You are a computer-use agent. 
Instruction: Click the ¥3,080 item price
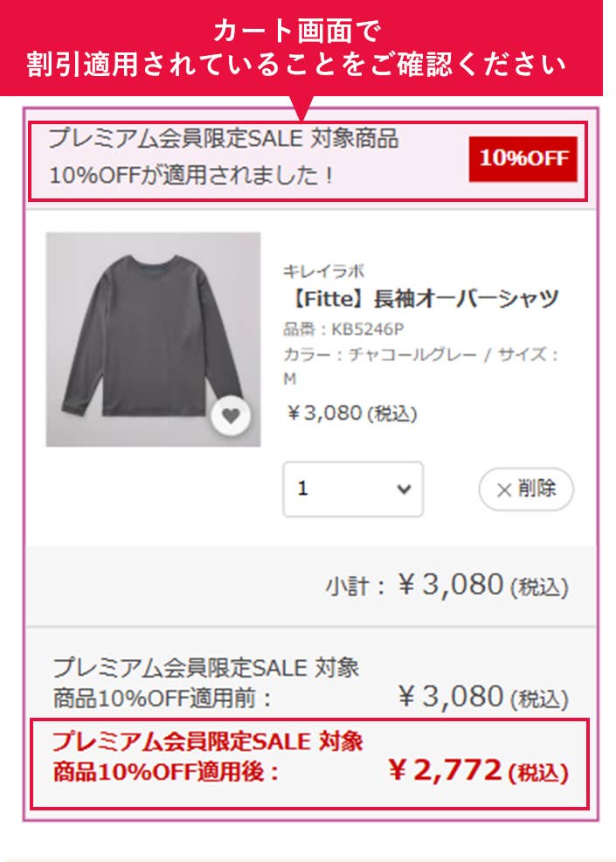pos(351,413)
